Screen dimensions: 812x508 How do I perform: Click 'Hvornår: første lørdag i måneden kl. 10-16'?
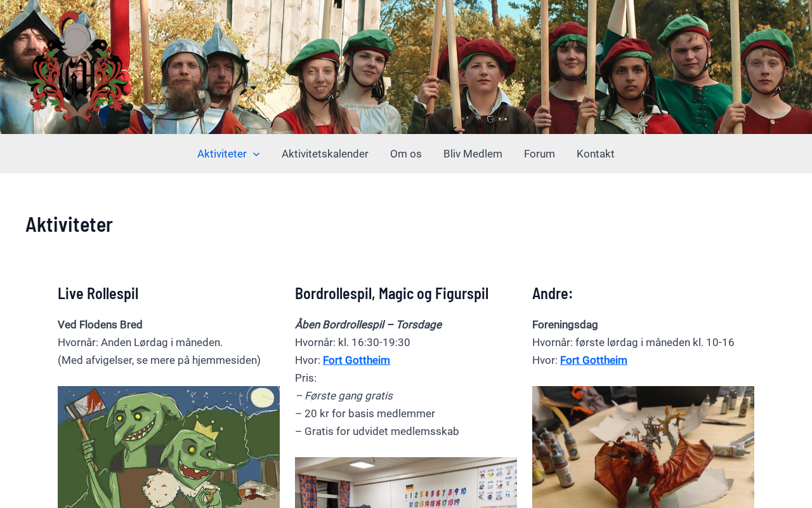click(633, 342)
